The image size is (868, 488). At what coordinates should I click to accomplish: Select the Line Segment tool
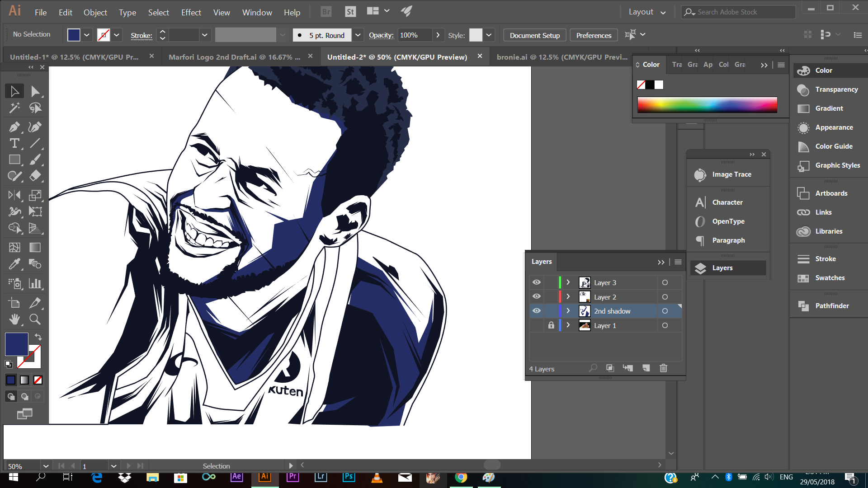click(x=35, y=144)
